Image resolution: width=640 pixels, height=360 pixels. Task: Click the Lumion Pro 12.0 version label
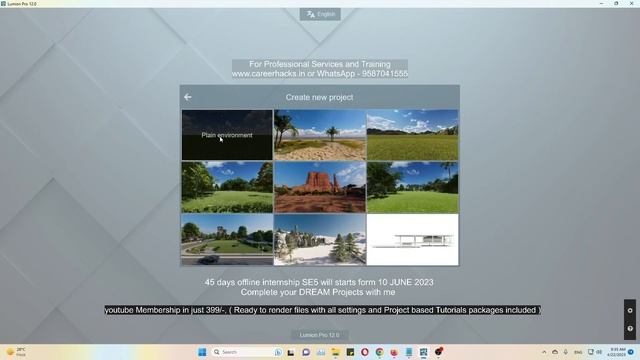[x=320, y=335]
